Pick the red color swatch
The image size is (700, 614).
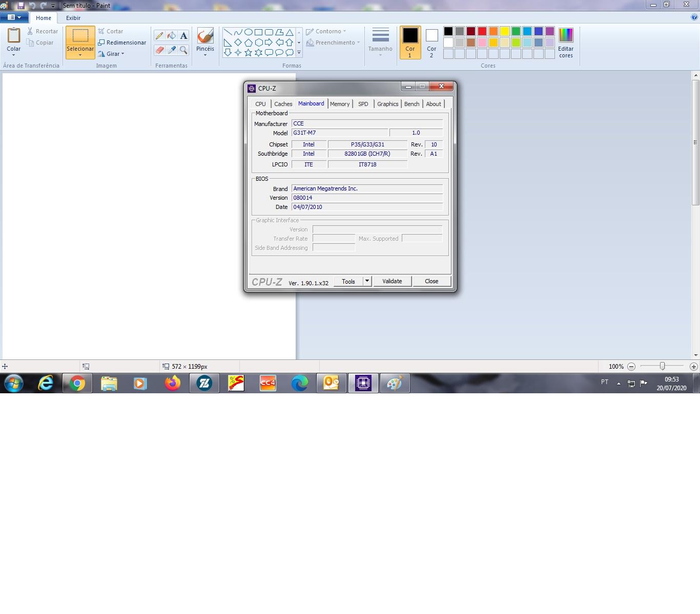tap(482, 31)
